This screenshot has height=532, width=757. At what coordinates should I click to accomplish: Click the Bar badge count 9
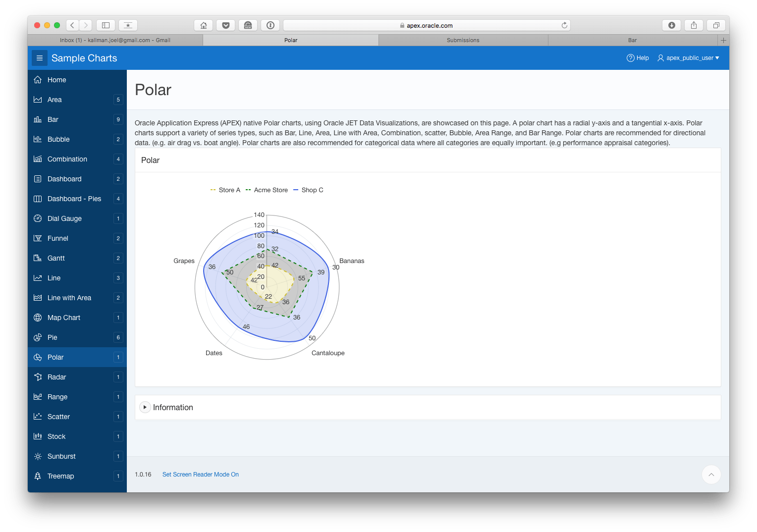coord(118,119)
